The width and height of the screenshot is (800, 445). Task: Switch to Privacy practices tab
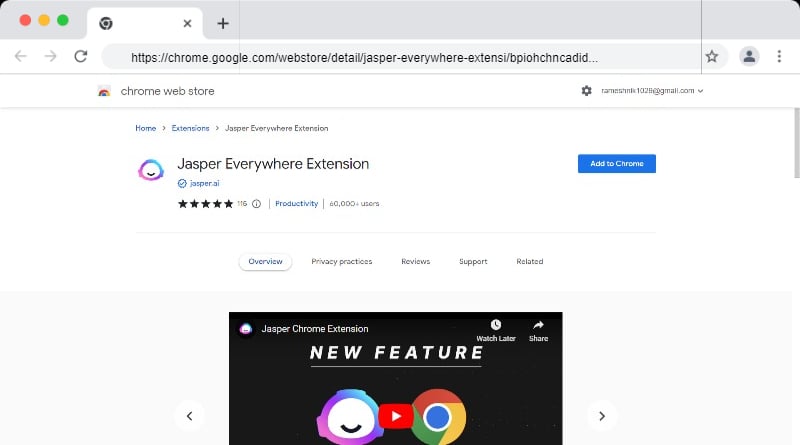click(x=342, y=261)
